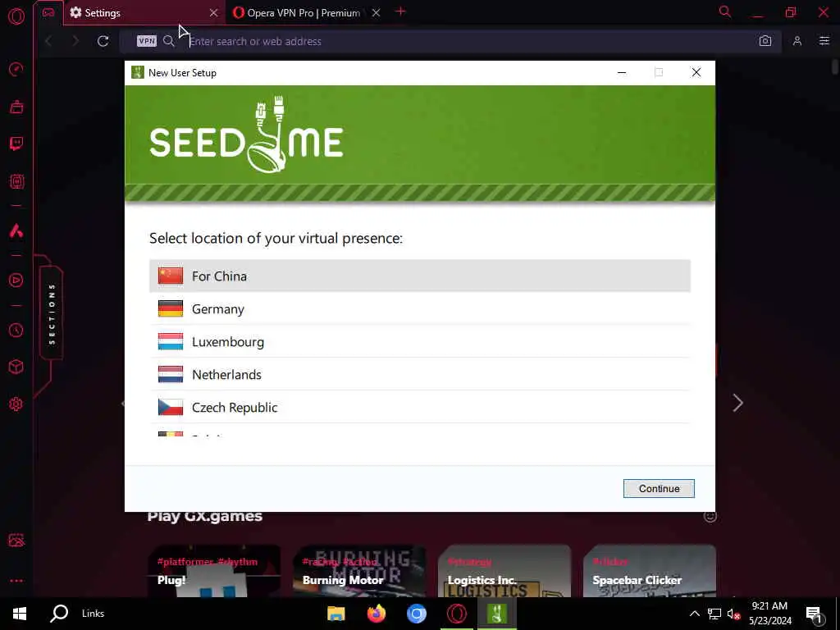The height and width of the screenshot is (630, 840).
Task: Open GX Corner gamepad icon
Action: coord(48,12)
